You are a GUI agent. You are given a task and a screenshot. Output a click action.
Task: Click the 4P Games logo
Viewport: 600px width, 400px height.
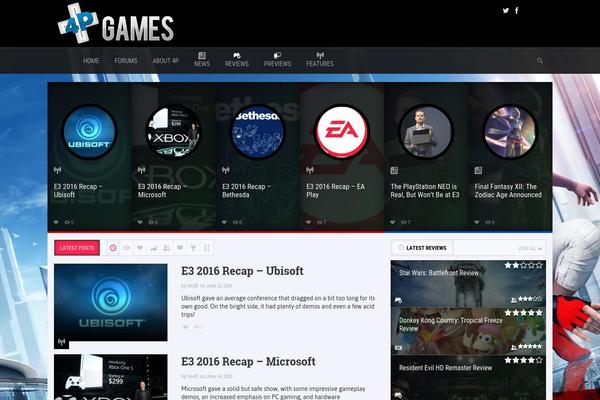coord(116,23)
